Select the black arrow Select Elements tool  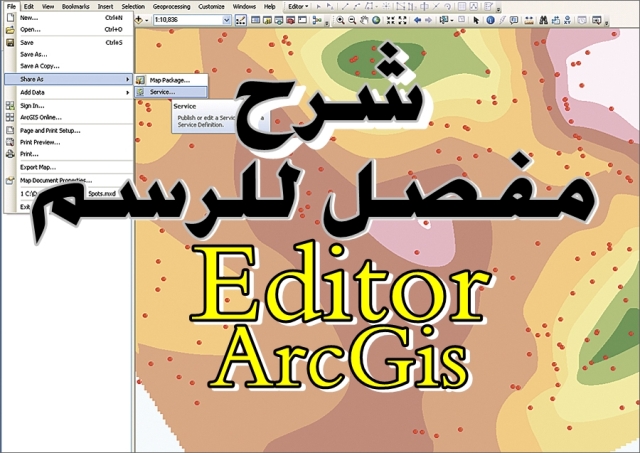pyautogui.click(x=476, y=20)
